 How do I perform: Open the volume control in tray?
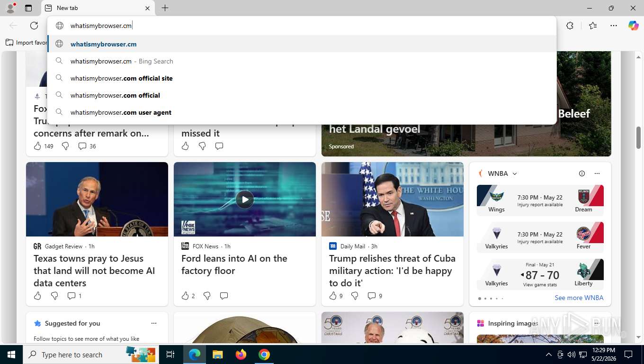click(572, 355)
